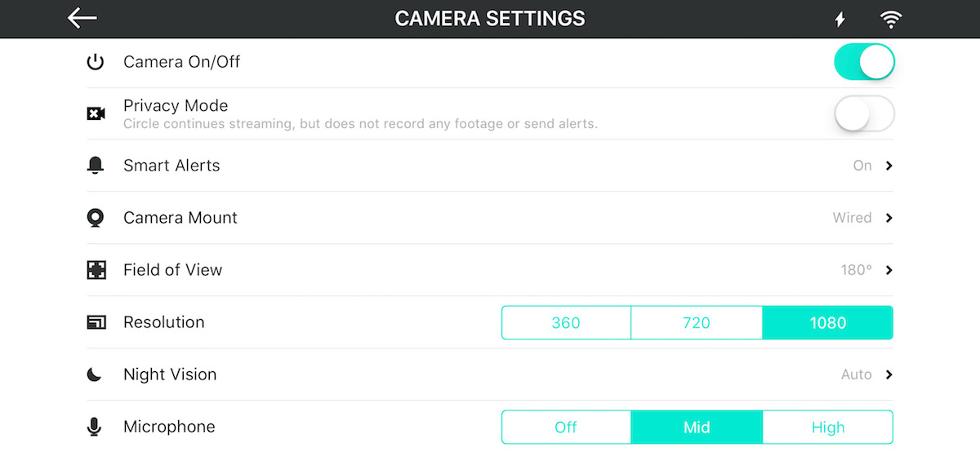Tap the Microphone icon

point(95,427)
